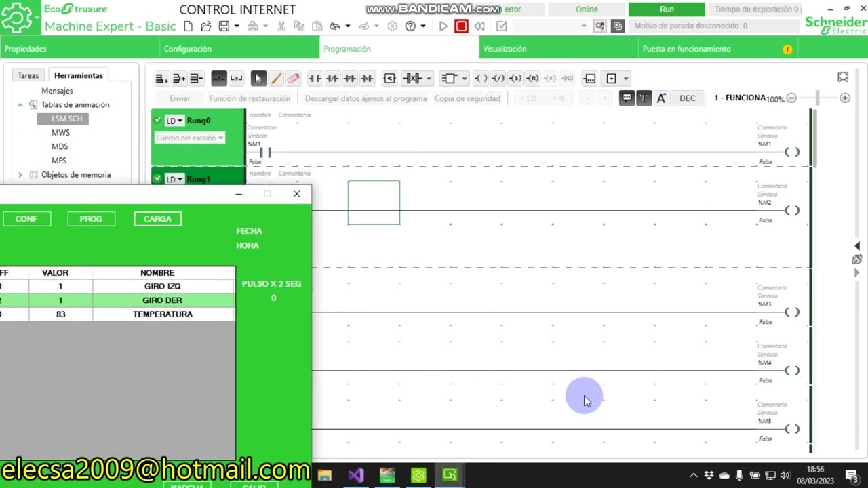Select the MWS animation table
This screenshot has width=868, height=488.
tap(60, 133)
